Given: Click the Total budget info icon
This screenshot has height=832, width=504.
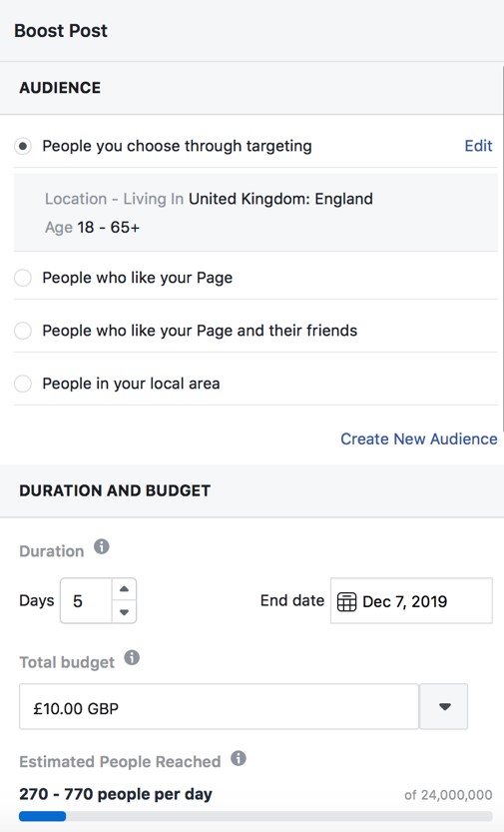Looking at the screenshot, I should pos(132,658).
